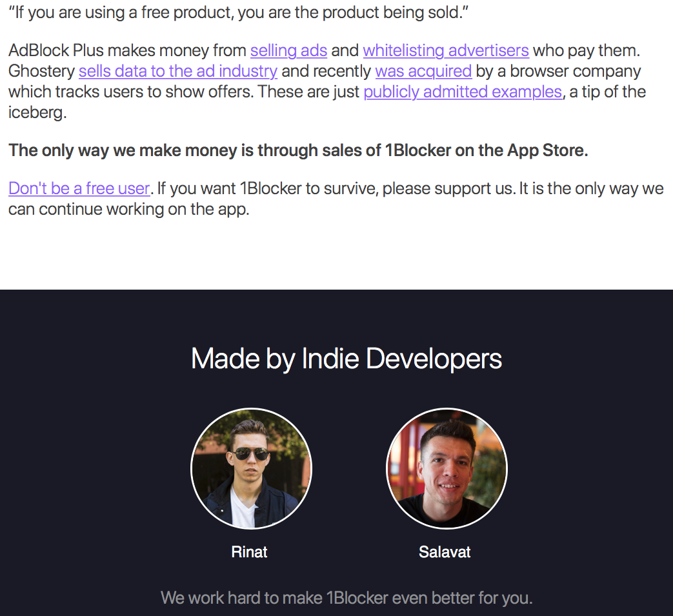Click "which tracks users to show offers" text
The height and width of the screenshot is (616, 673).
[130, 92]
